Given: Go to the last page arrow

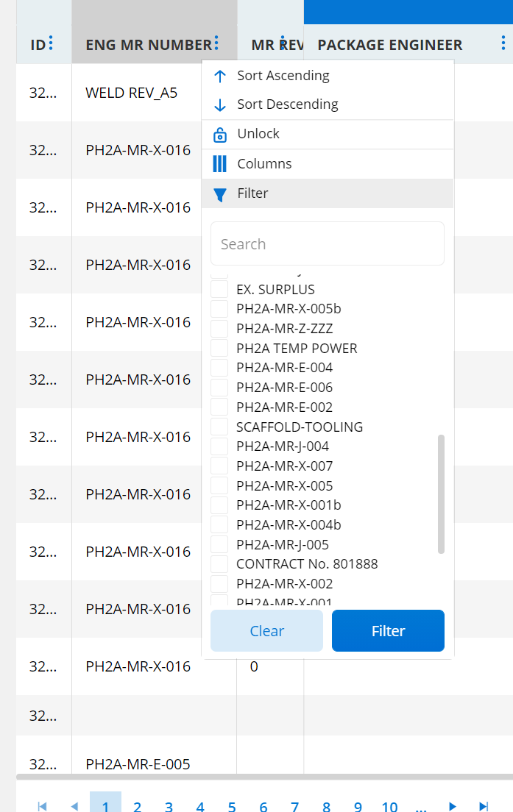Looking at the screenshot, I should pos(484,806).
